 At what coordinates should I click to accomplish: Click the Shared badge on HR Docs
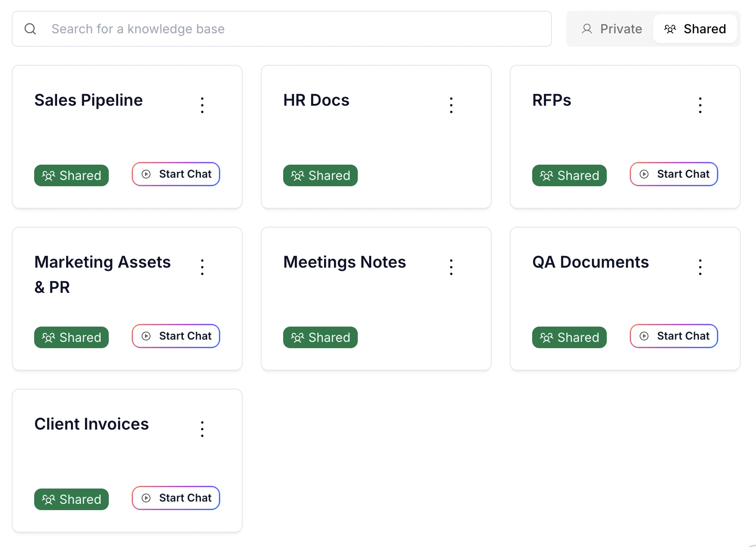[320, 175]
